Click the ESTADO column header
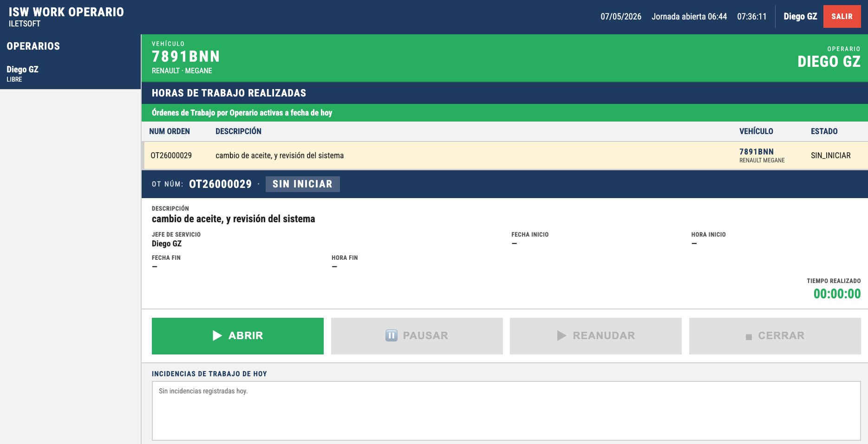This screenshot has height=444, width=868. tap(824, 131)
